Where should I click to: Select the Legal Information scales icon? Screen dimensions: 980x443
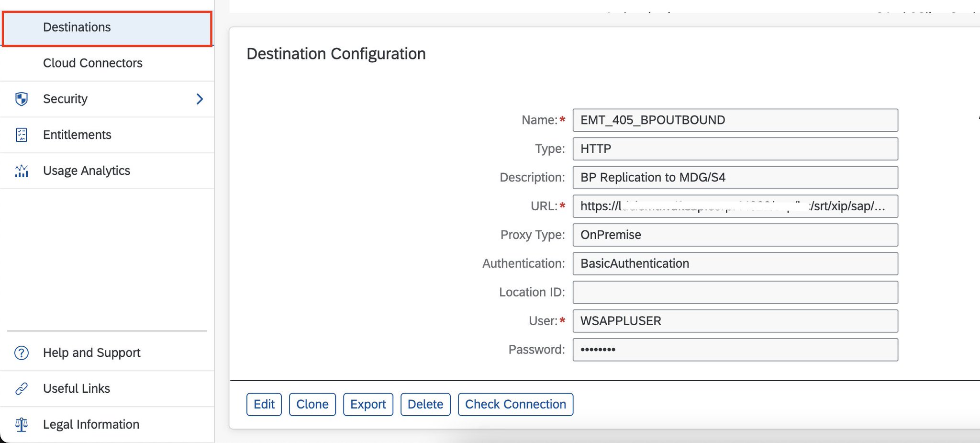point(22,425)
